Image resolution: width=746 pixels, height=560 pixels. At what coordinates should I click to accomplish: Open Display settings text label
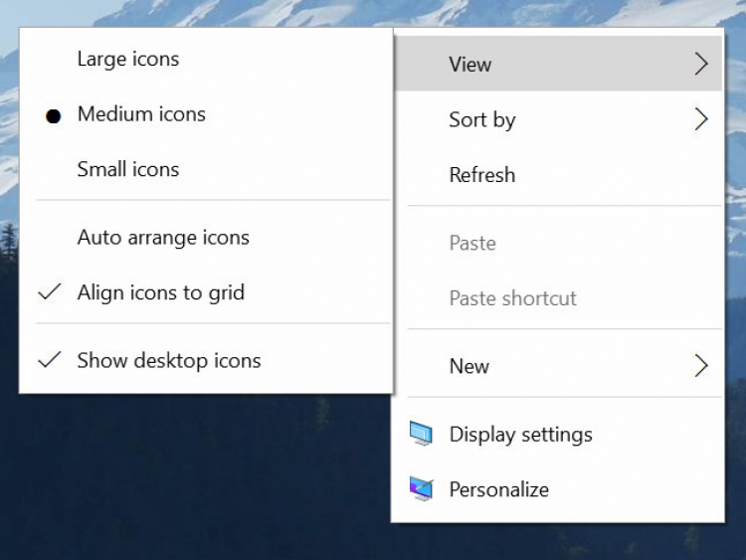pos(520,435)
